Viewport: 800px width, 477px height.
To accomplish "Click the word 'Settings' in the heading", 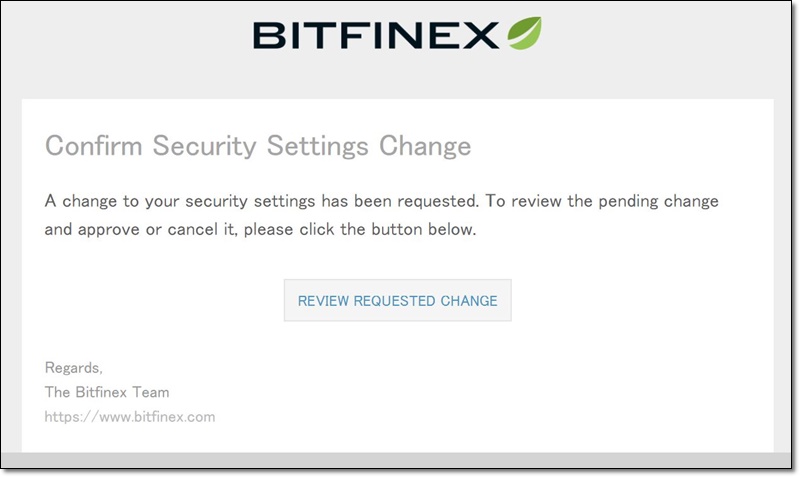I will pyautogui.click(x=317, y=146).
